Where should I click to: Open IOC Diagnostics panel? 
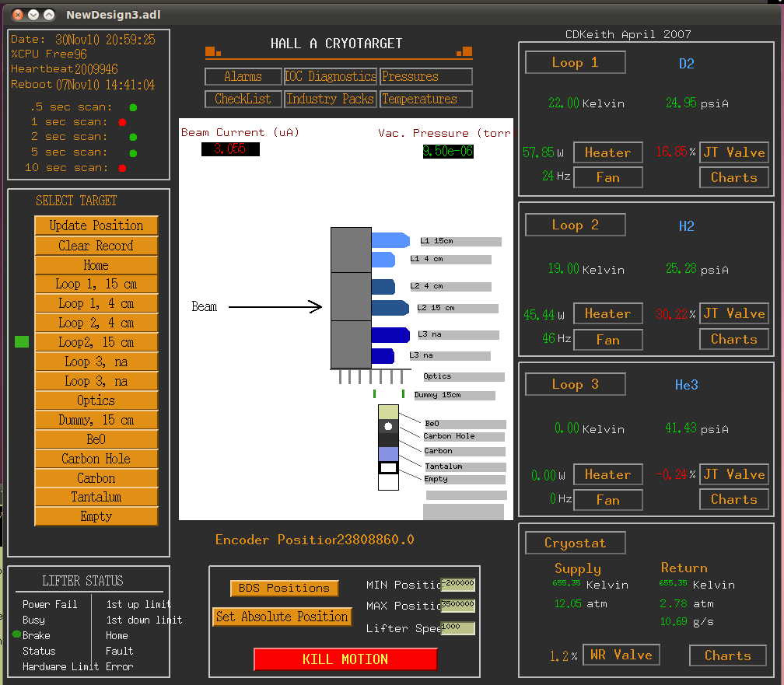click(x=330, y=76)
